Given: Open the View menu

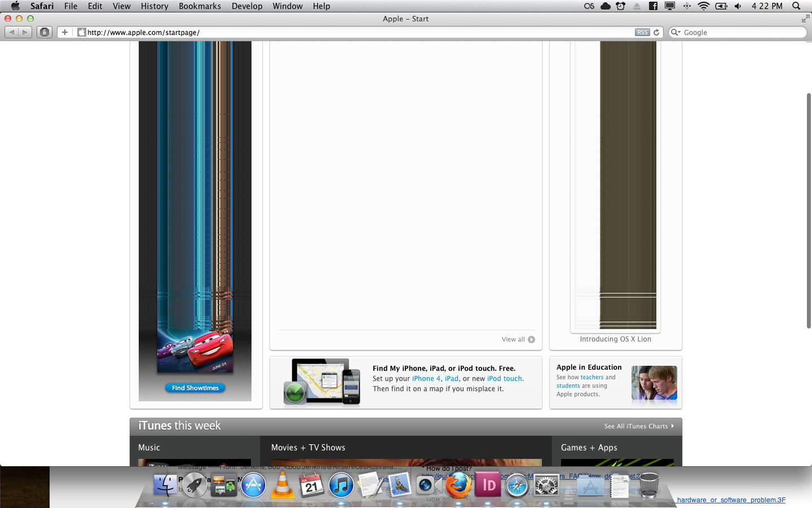Looking at the screenshot, I should [122, 6].
